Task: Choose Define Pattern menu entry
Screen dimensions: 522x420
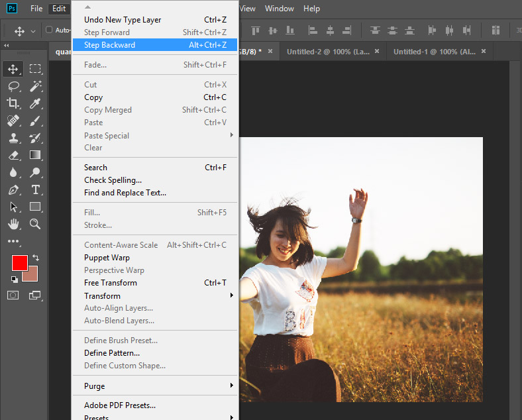Action: click(x=155, y=353)
